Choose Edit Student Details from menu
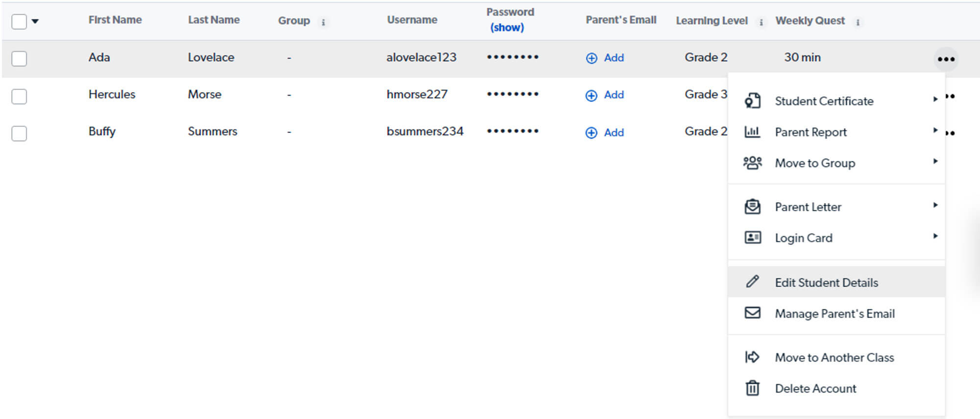The image size is (980, 419). [x=826, y=283]
